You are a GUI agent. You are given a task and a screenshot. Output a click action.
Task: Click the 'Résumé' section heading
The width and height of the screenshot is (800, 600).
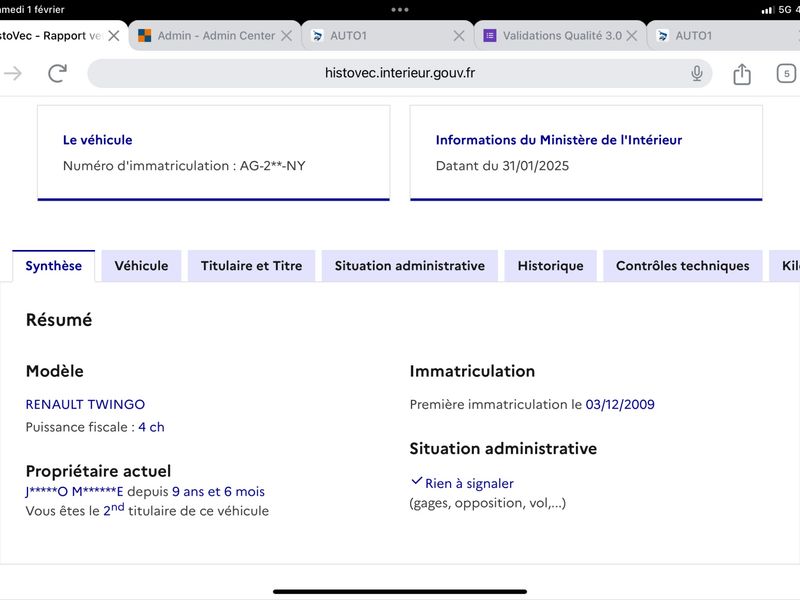[x=59, y=320]
